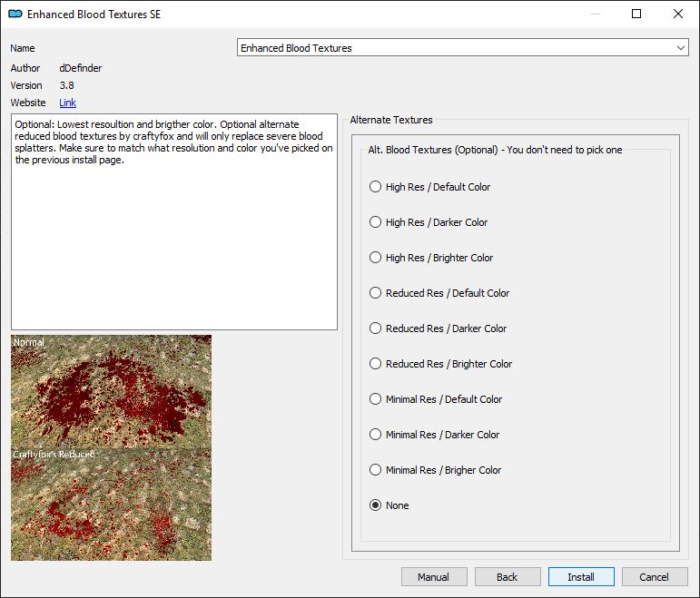Viewport: 700px width, 598px height.
Task: Pick High Res / Brighter Color texture
Action: [376, 258]
